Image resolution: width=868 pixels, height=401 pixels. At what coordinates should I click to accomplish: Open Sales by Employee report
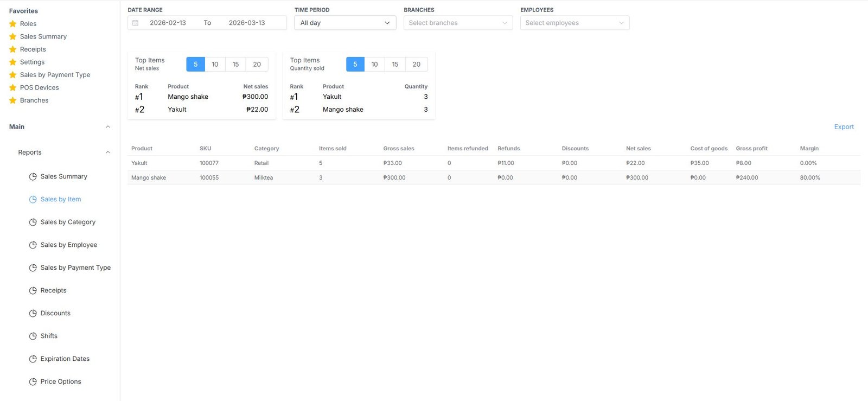[x=68, y=245]
